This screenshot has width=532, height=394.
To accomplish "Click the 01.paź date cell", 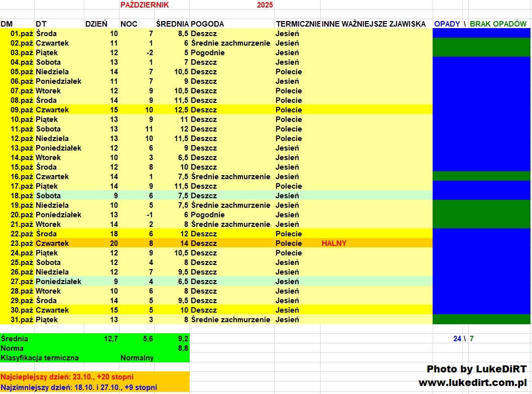I will pos(22,34).
